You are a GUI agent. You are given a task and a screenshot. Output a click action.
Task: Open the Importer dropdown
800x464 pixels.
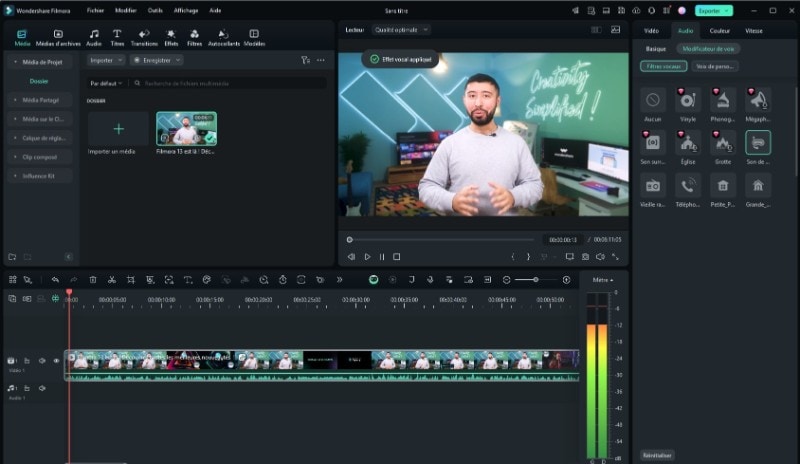106,60
